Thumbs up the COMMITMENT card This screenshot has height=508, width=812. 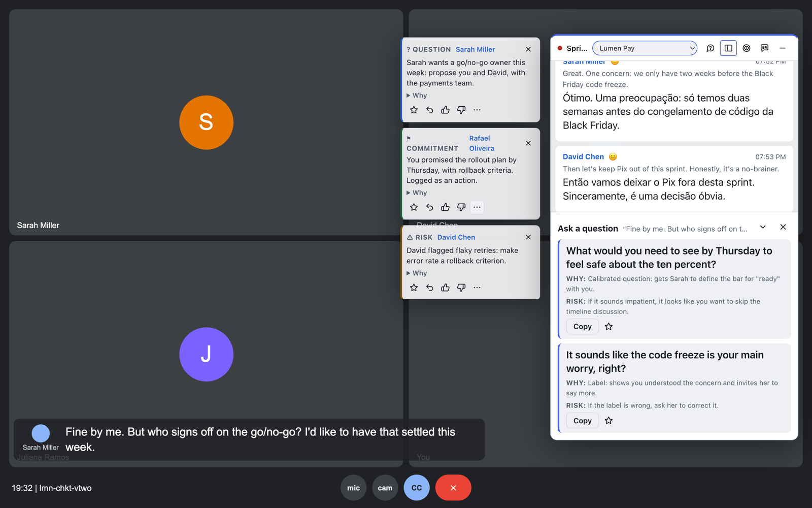(x=446, y=207)
